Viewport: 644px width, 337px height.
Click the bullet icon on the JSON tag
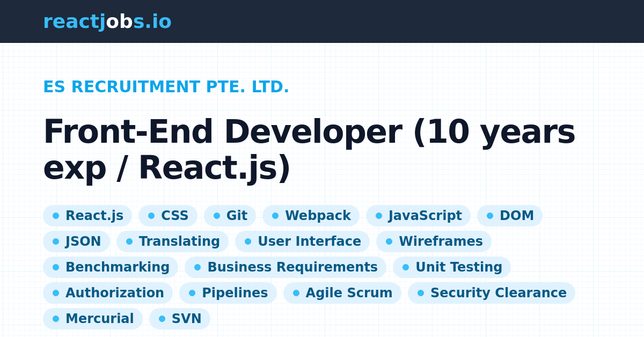point(56,241)
